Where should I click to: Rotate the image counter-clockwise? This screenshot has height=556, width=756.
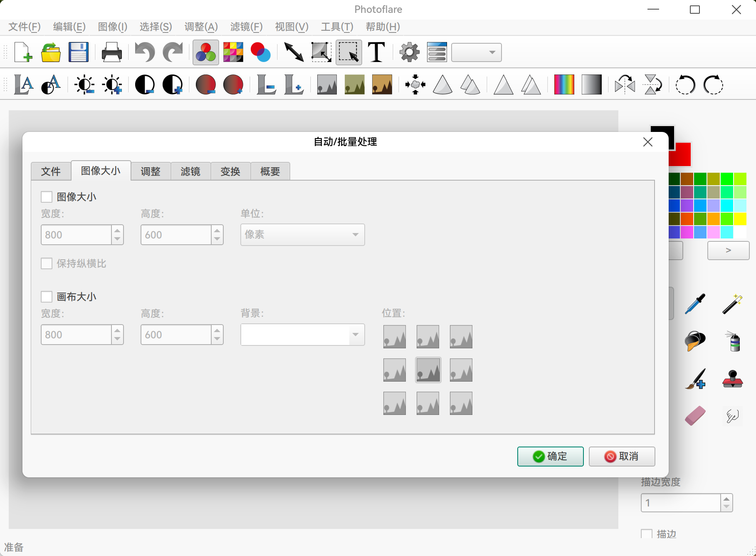click(685, 85)
